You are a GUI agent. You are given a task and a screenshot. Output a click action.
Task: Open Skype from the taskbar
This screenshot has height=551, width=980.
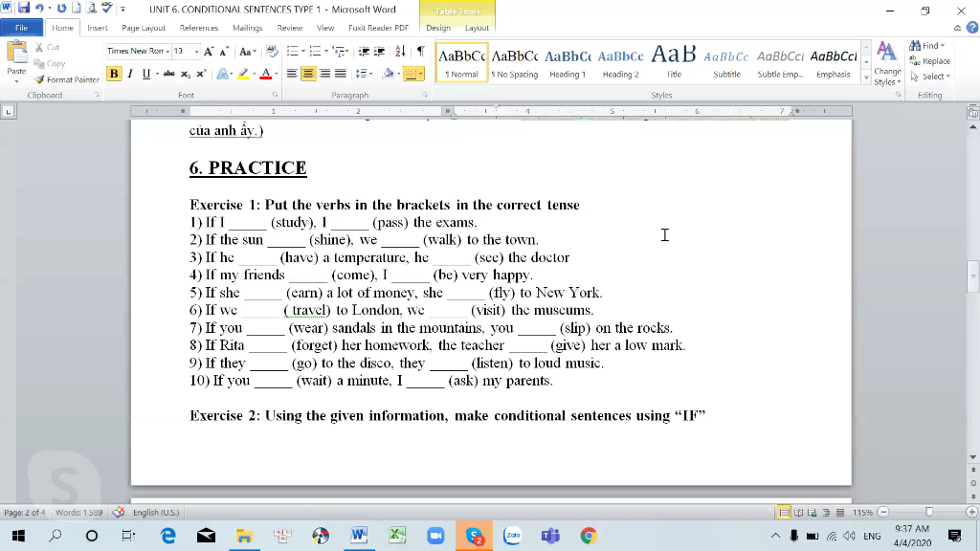(x=474, y=536)
